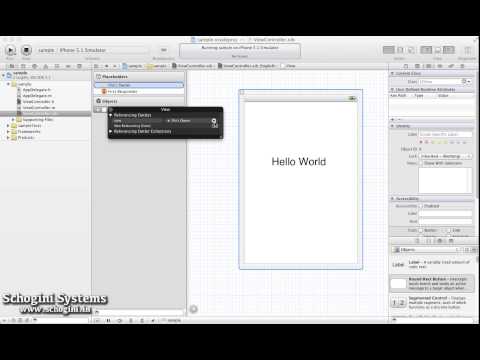Show the Symbol navigator tab icon
Image resolution: width=480 pixels, height=360 pixels.
pos(23,66)
